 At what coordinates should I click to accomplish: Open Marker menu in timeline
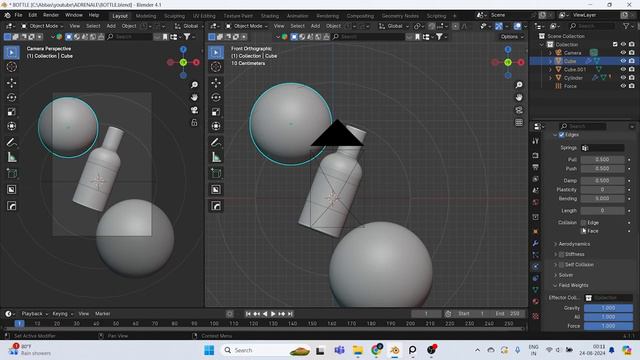(102, 314)
